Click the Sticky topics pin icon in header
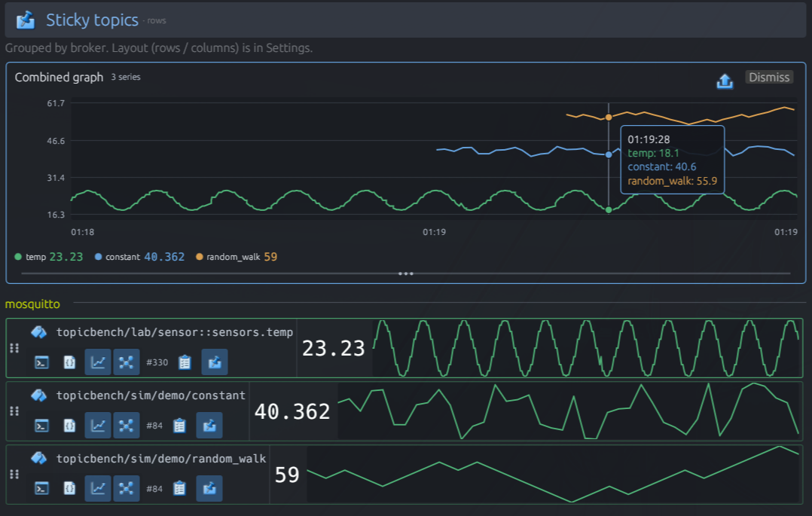812x516 pixels. [x=26, y=20]
